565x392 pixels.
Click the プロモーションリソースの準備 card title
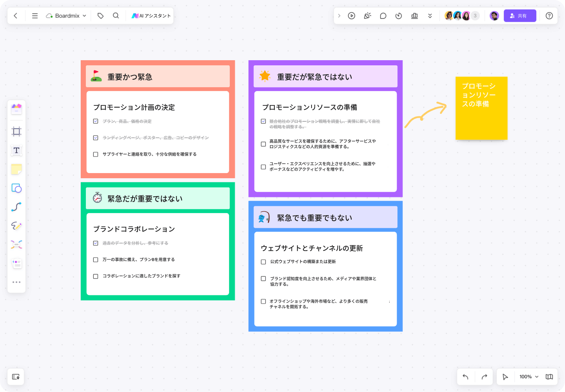(310, 107)
